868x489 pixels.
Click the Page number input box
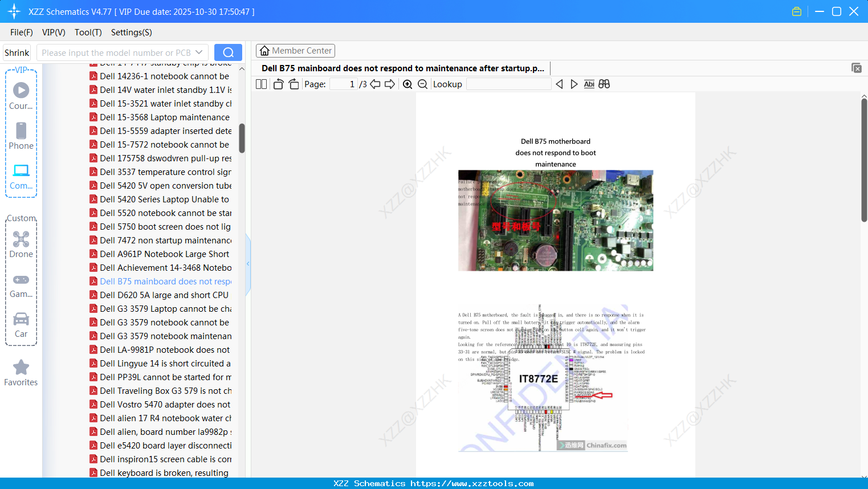click(x=344, y=84)
